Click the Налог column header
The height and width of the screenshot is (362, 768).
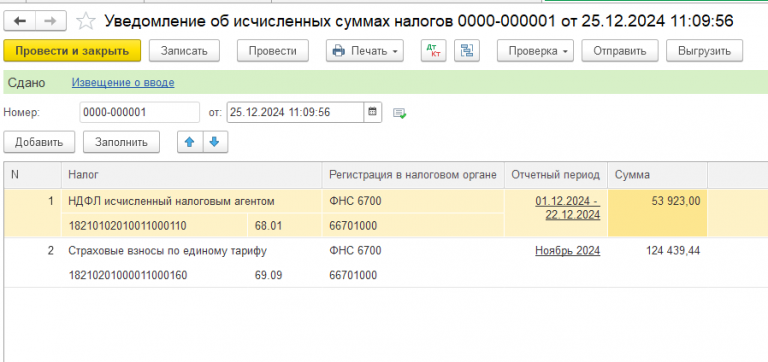[192, 175]
